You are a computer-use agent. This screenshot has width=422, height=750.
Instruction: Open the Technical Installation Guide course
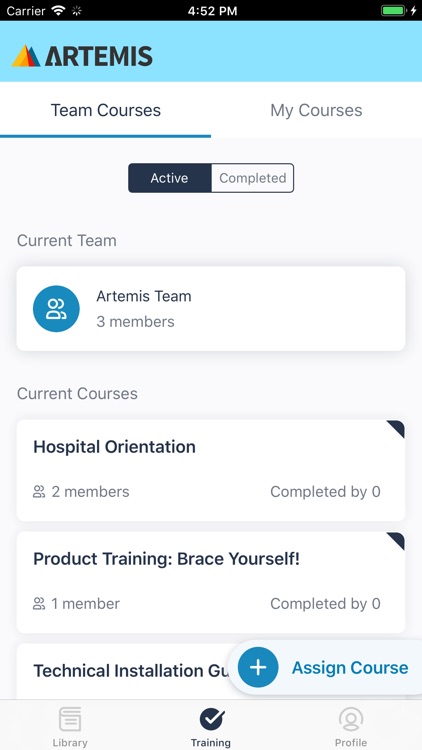pyautogui.click(x=129, y=671)
